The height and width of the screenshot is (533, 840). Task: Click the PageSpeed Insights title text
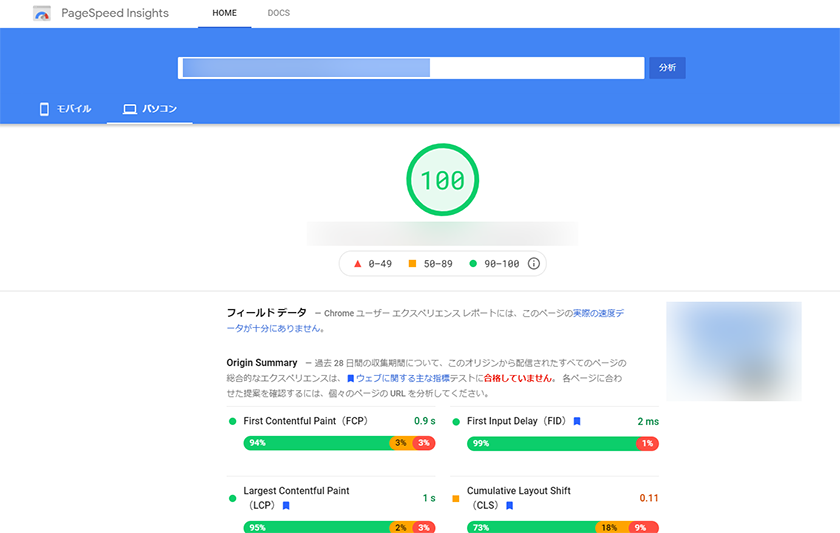[115, 14]
